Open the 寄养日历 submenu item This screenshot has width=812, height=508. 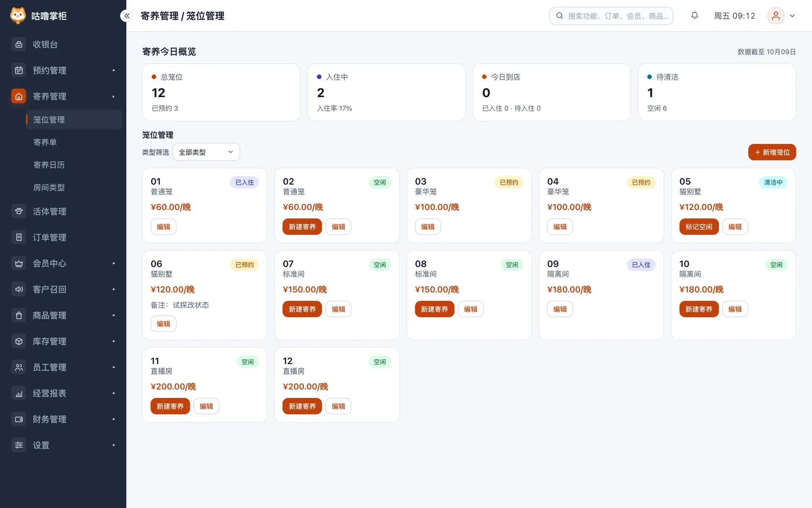pyautogui.click(x=74, y=165)
